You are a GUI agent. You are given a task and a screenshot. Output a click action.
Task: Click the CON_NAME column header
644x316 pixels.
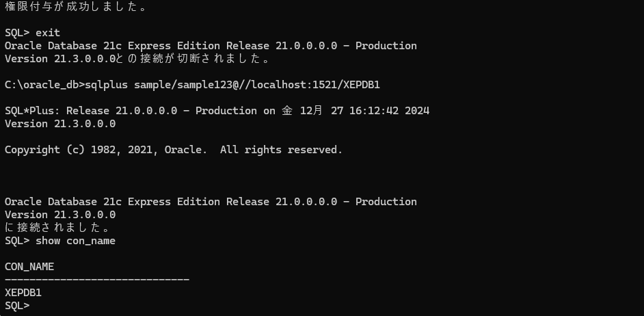[29, 267]
